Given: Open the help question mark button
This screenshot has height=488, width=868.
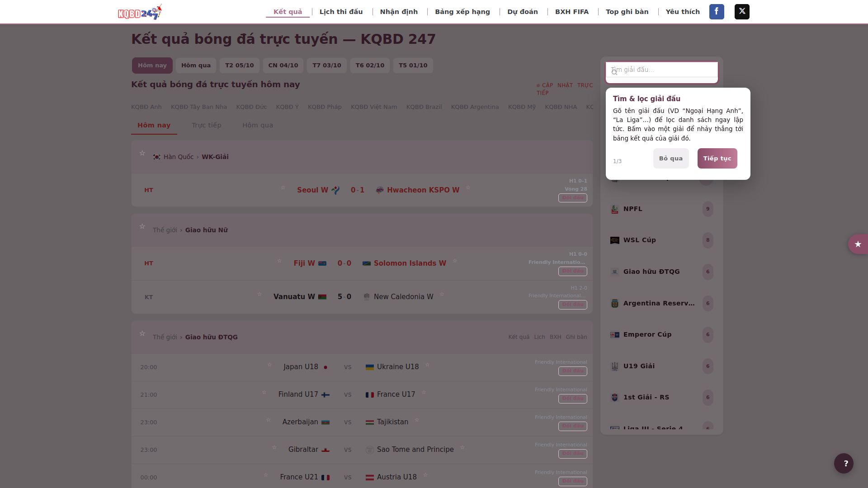Looking at the screenshot, I should coord(844,464).
